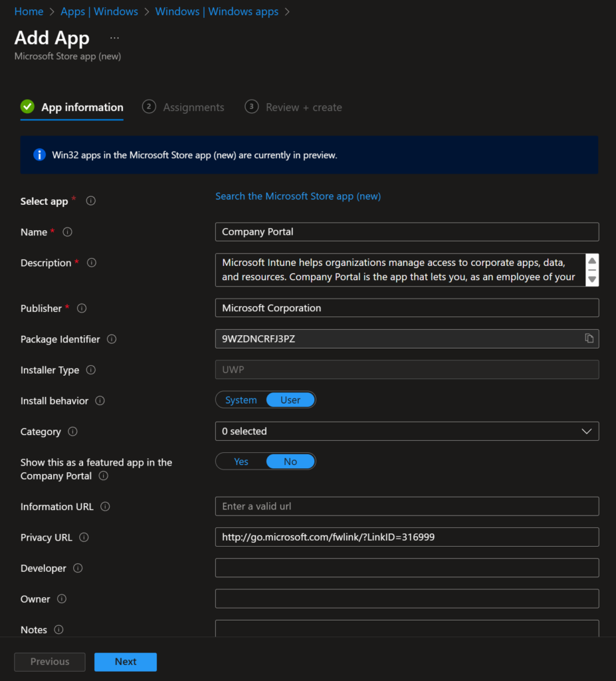The height and width of the screenshot is (681, 616).
Task: Switch to the Assignments tab
Action: click(x=183, y=107)
